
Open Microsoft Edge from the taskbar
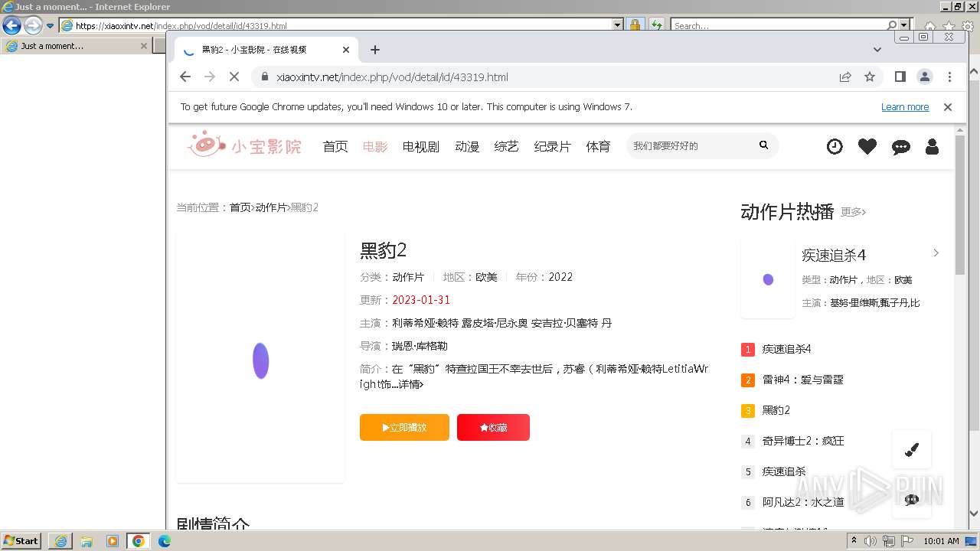click(x=165, y=541)
